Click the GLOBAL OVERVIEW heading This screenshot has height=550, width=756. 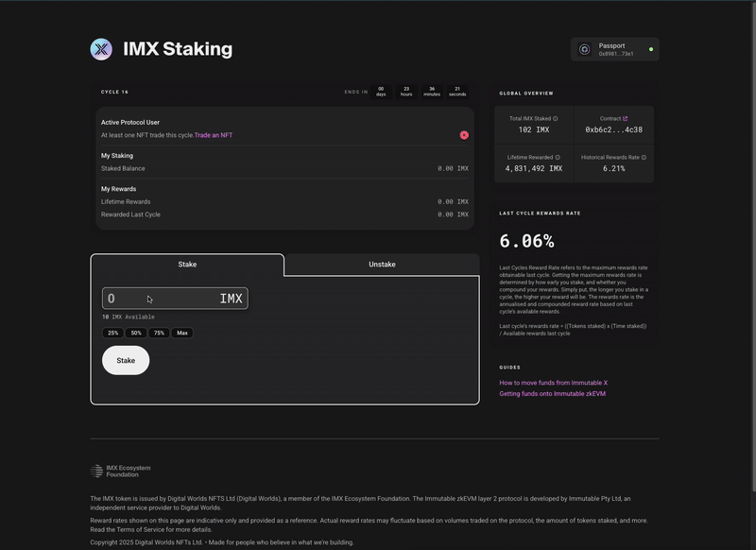click(x=526, y=94)
